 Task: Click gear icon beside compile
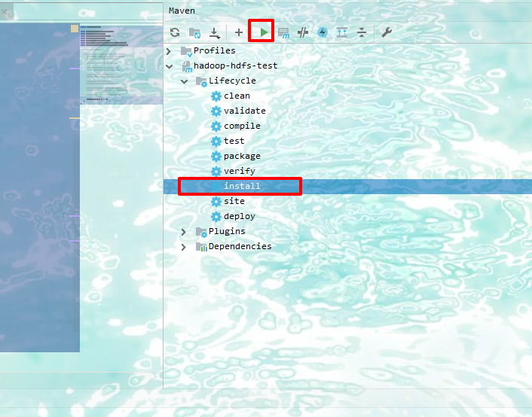click(216, 126)
